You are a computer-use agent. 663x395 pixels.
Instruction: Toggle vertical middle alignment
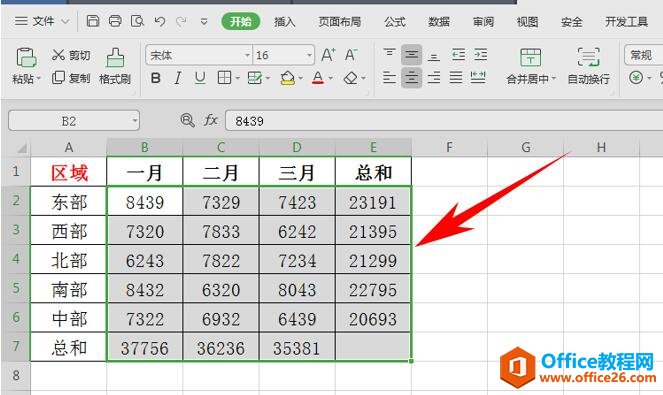coord(411,55)
